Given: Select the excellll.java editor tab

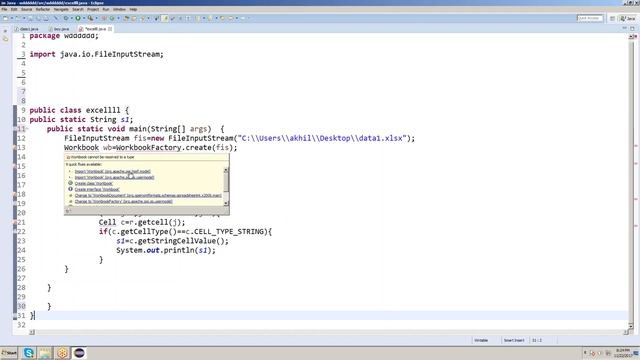Looking at the screenshot, I should (x=95, y=29).
